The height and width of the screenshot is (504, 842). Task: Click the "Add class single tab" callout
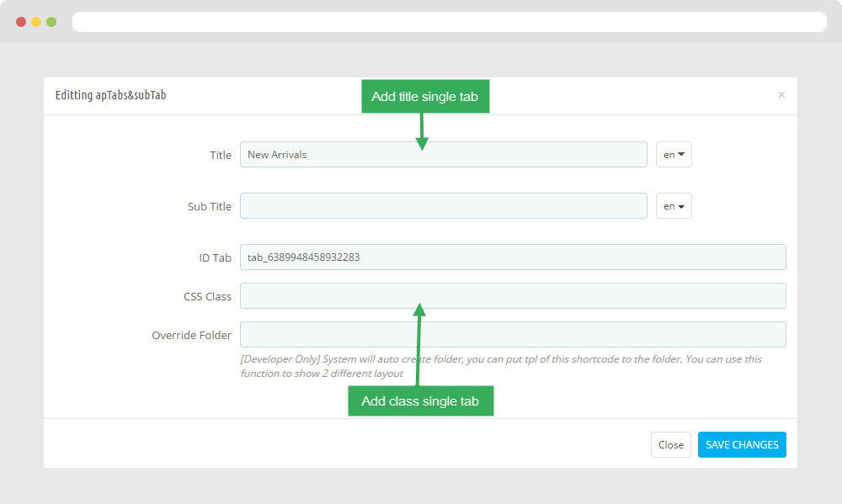tap(420, 401)
